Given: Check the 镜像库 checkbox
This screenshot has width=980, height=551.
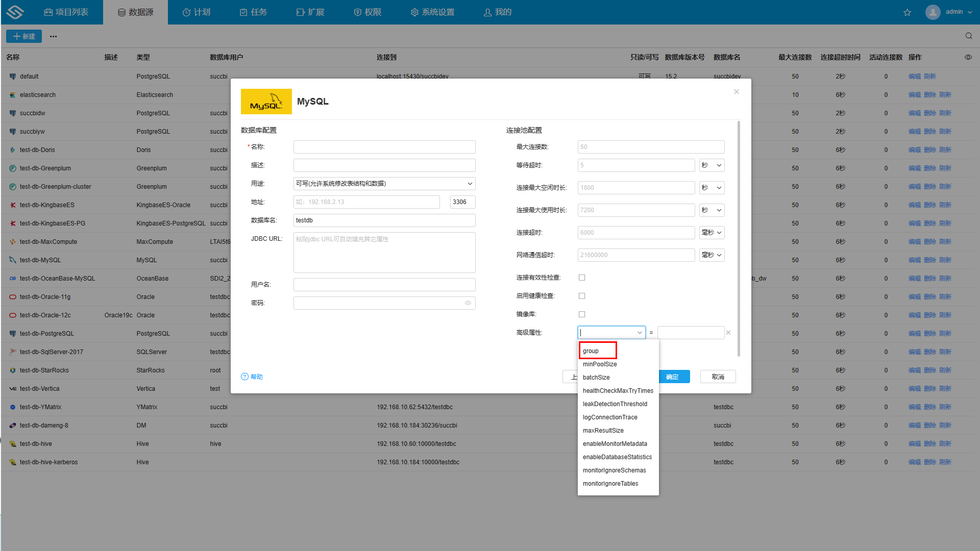Looking at the screenshot, I should click(x=582, y=314).
